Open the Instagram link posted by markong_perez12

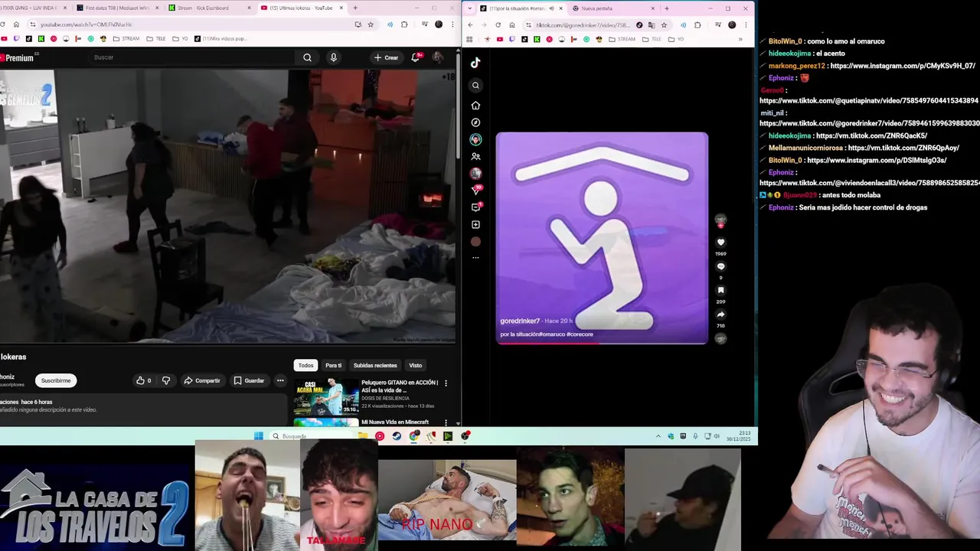point(903,66)
